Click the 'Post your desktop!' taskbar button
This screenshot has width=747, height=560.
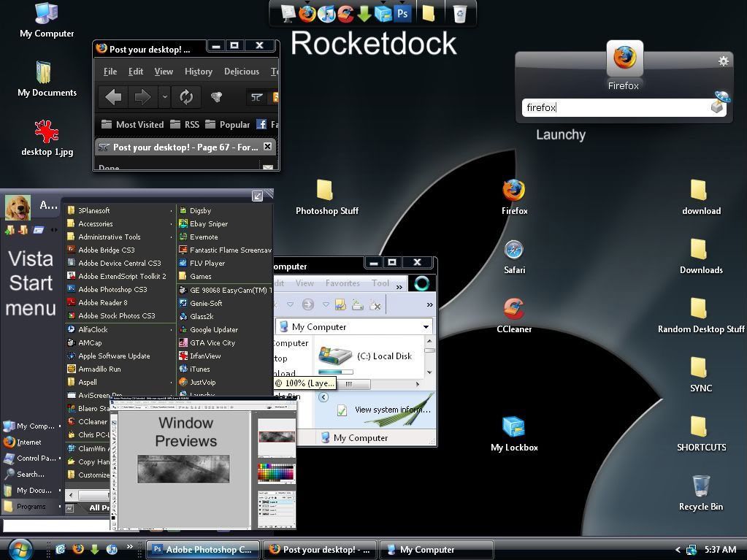(x=320, y=550)
